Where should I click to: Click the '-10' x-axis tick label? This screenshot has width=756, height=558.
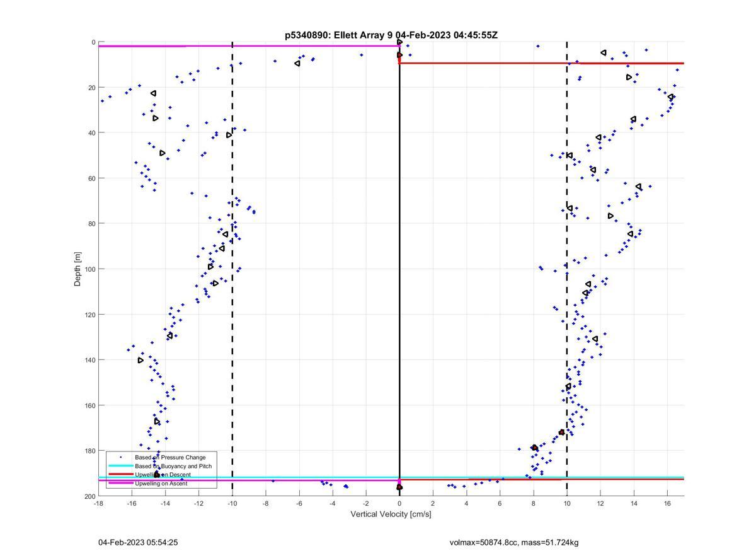pyautogui.click(x=232, y=503)
